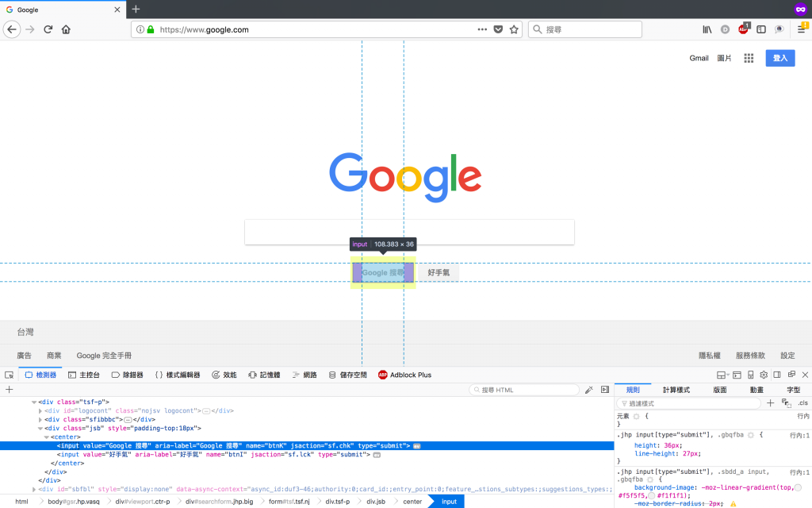Show site identity info icon in address bar
The image size is (812, 508).
tap(140, 29)
